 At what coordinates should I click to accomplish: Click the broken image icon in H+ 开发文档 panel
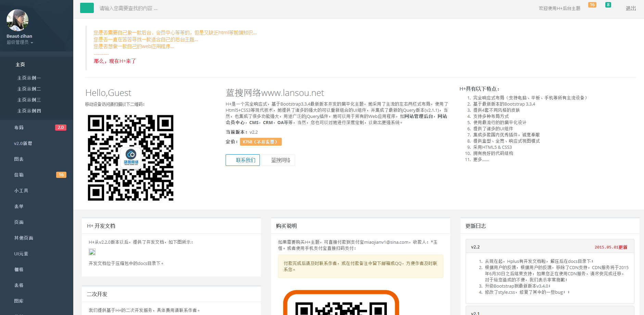(x=92, y=252)
